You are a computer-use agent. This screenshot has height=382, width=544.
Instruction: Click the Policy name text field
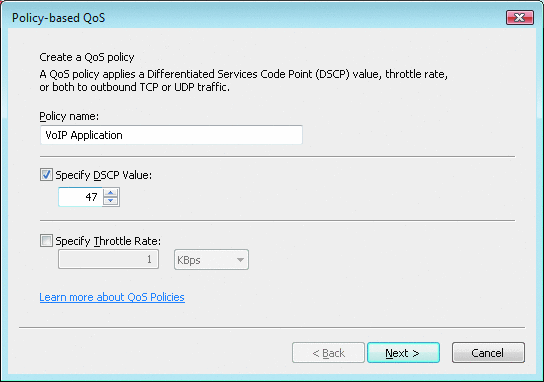tap(171, 135)
